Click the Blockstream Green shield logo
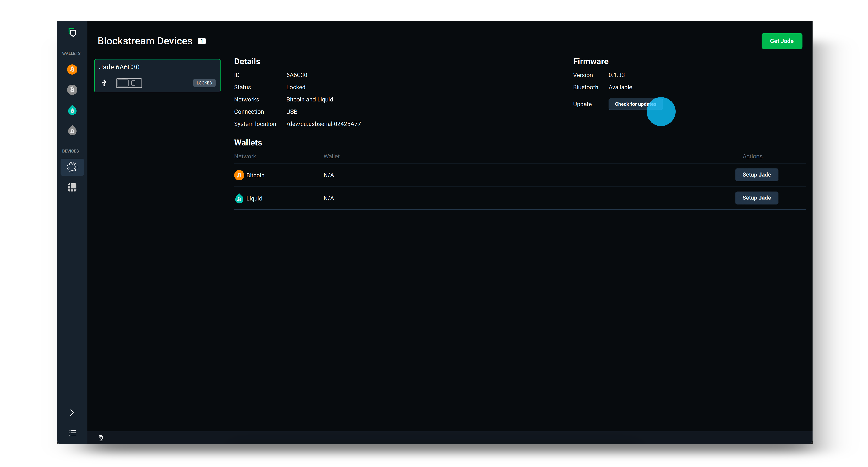Screen dimensions: 868x467 tap(72, 33)
